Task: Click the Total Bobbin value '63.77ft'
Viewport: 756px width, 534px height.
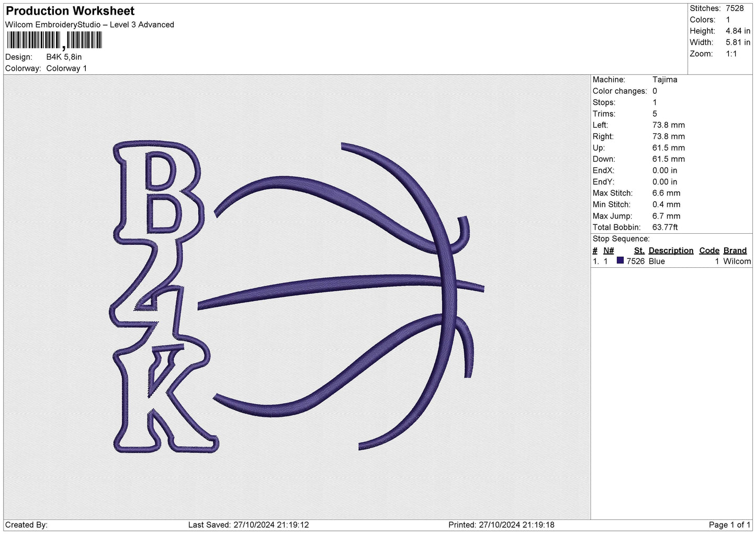Action: pyautogui.click(x=665, y=228)
